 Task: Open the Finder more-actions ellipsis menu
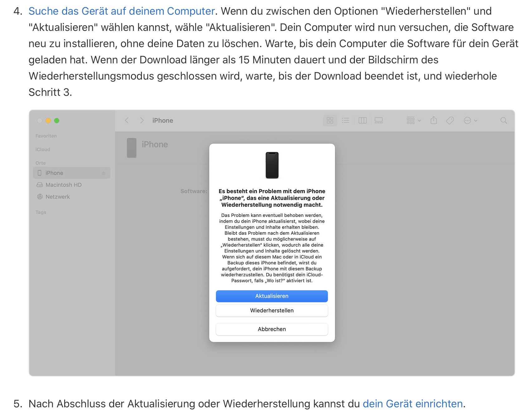(471, 120)
